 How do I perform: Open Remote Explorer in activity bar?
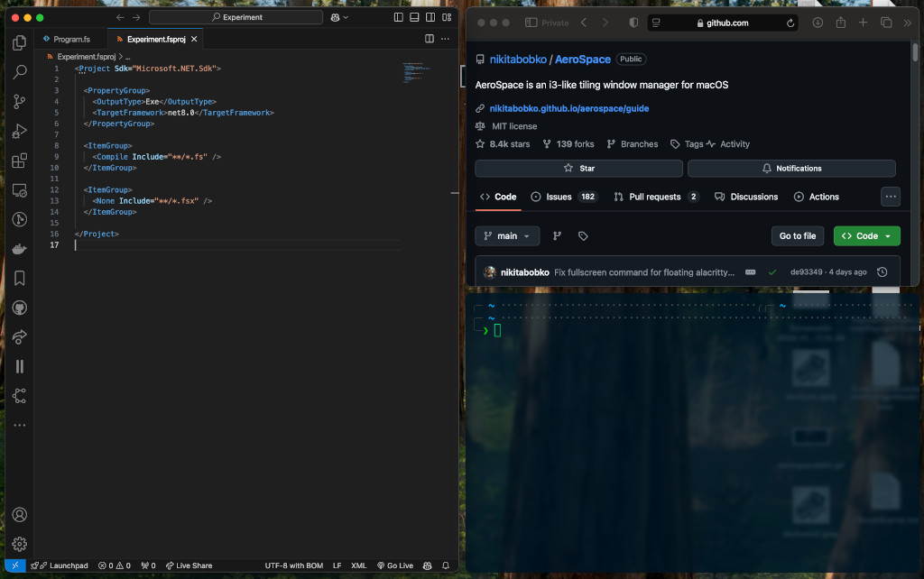(20, 190)
